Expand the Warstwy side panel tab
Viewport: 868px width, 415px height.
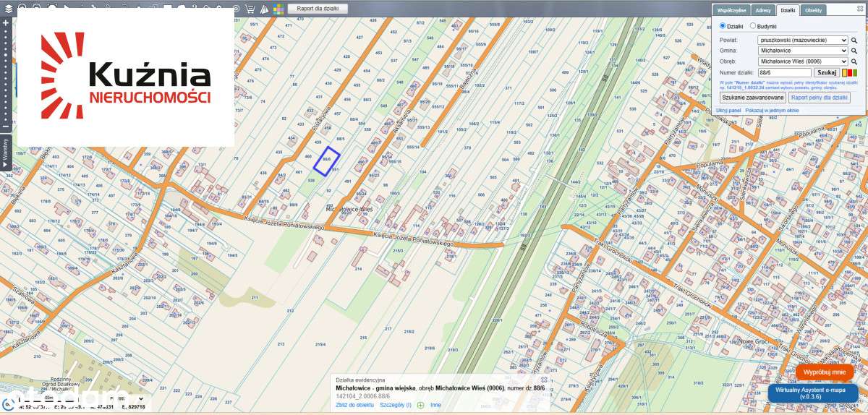[x=6, y=152]
